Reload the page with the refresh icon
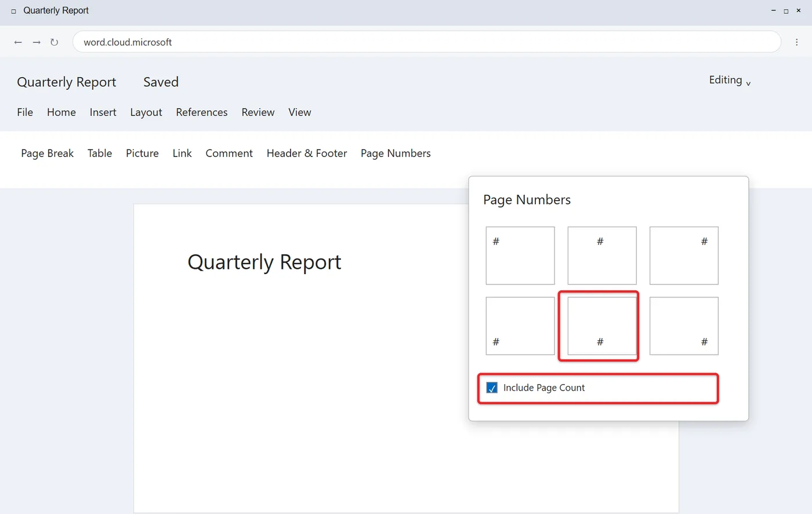812x514 pixels. (x=54, y=42)
